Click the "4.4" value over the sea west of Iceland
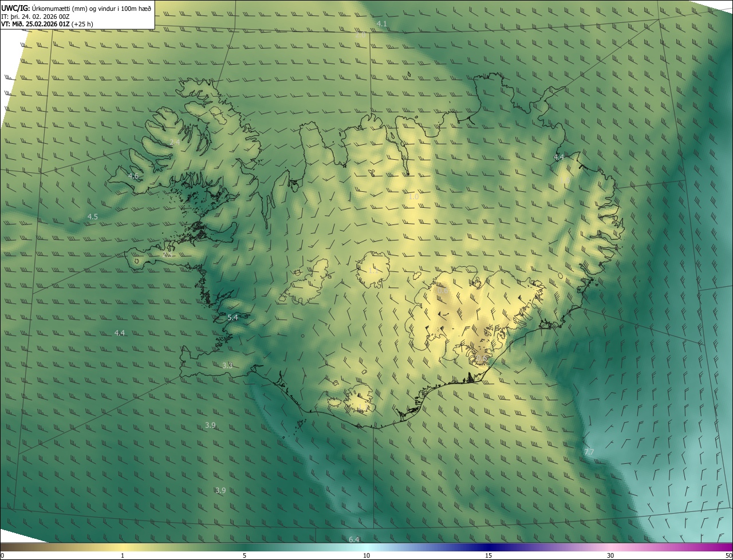733x560 pixels. pyautogui.click(x=120, y=333)
